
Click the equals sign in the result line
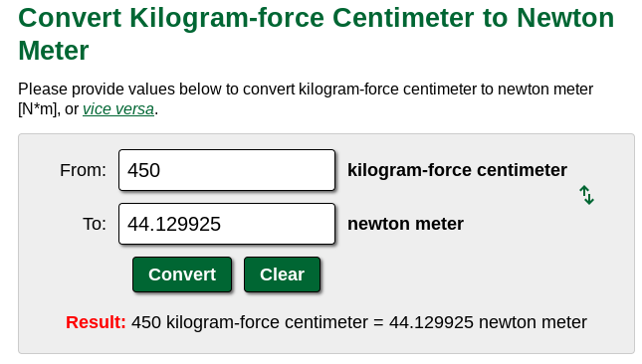[378, 322]
